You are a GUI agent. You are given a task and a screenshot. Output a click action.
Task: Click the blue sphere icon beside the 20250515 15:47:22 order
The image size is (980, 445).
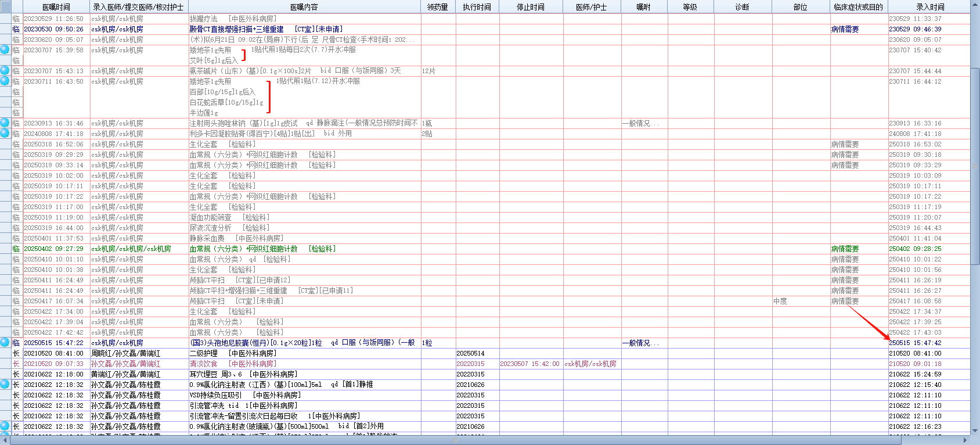(5, 343)
